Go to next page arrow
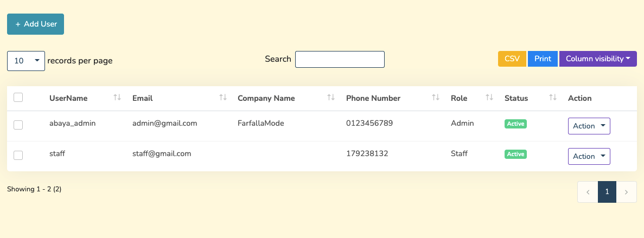644x238 pixels. (x=627, y=192)
